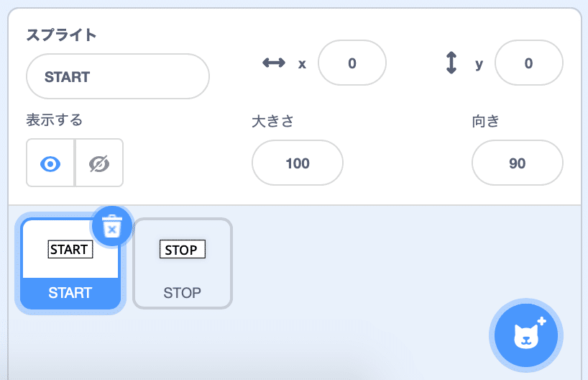
Task: Click the y axis letter label
Action: (x=479, y=64)
